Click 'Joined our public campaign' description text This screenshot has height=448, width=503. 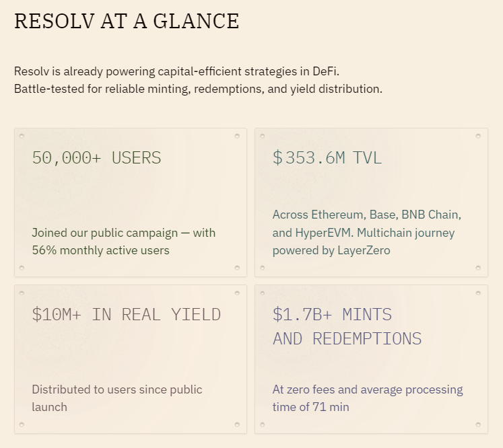click(x=104, y=233)
